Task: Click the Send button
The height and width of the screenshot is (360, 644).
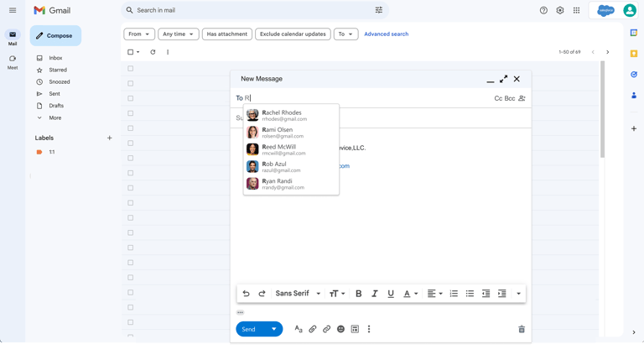Action: (x=250, y=329)
